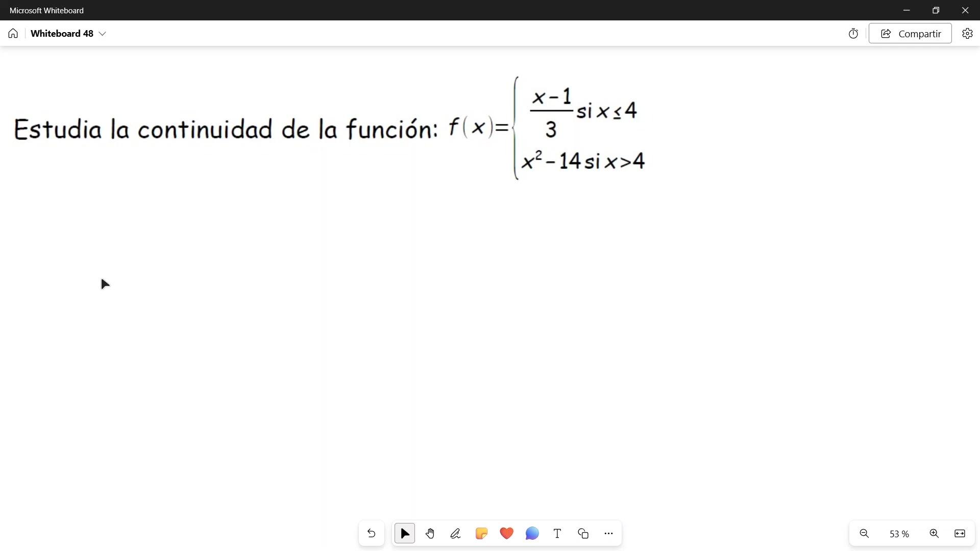Screen dimensions: 980x551
Task: Click the 53 % zoom level
Action: point(899,534)
